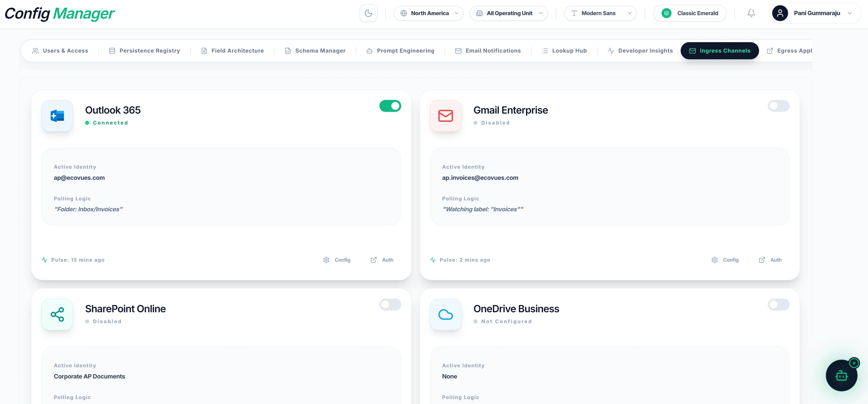Viewport: 868px width, 404px height.
Task: Click the SharePoint Online share icon
Action: 57,314
